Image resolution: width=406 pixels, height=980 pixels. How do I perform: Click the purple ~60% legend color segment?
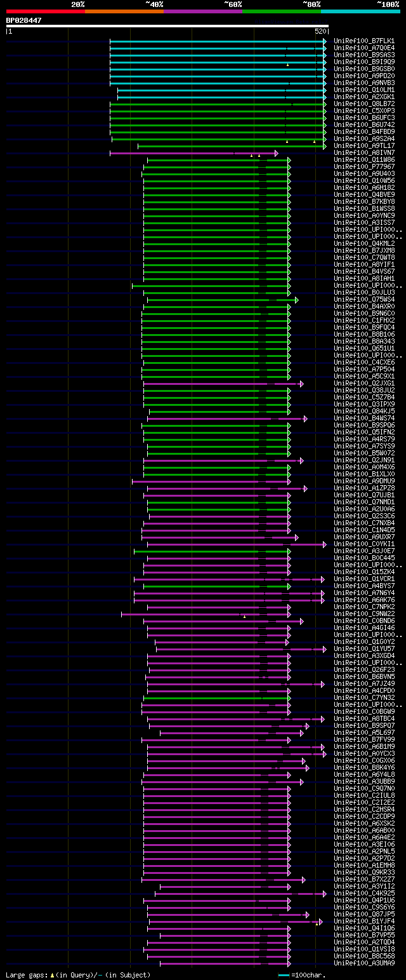tap(203, 11)
